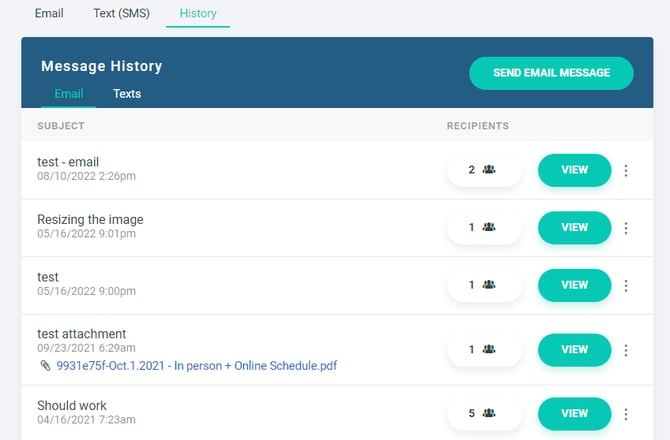Open three-dot menu for 'test - email' message
Viewport: 670px width, 440px height.
[626, 170]
